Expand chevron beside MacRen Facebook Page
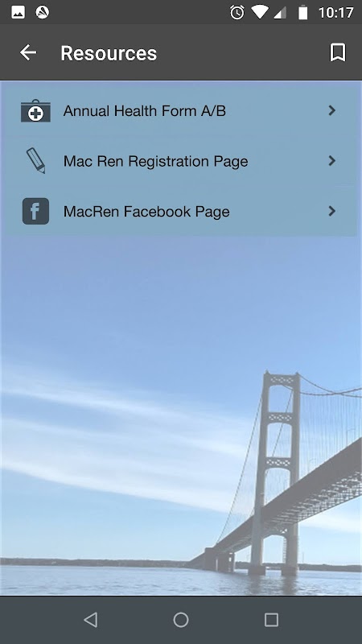The image size is (362, 644). [x=332, y=211]
